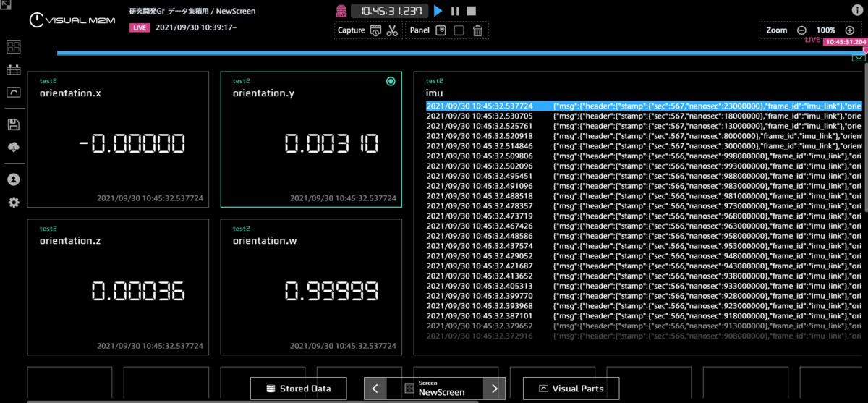Click the 研究開発Gr_データ集積用 / NewScreen breadcrumb
868x403 pixels.
point(192,12)
